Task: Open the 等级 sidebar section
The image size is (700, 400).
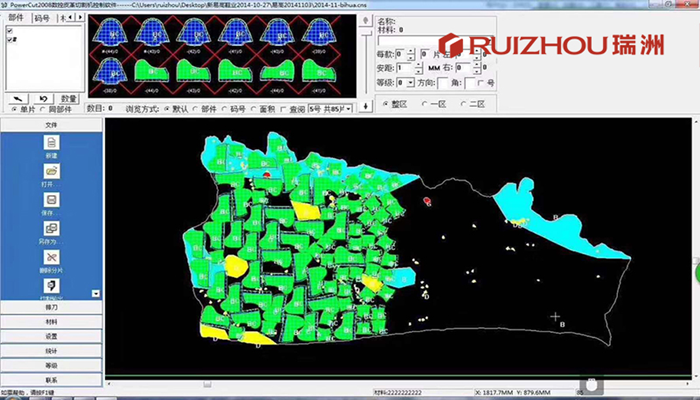Action: [51, 366]
